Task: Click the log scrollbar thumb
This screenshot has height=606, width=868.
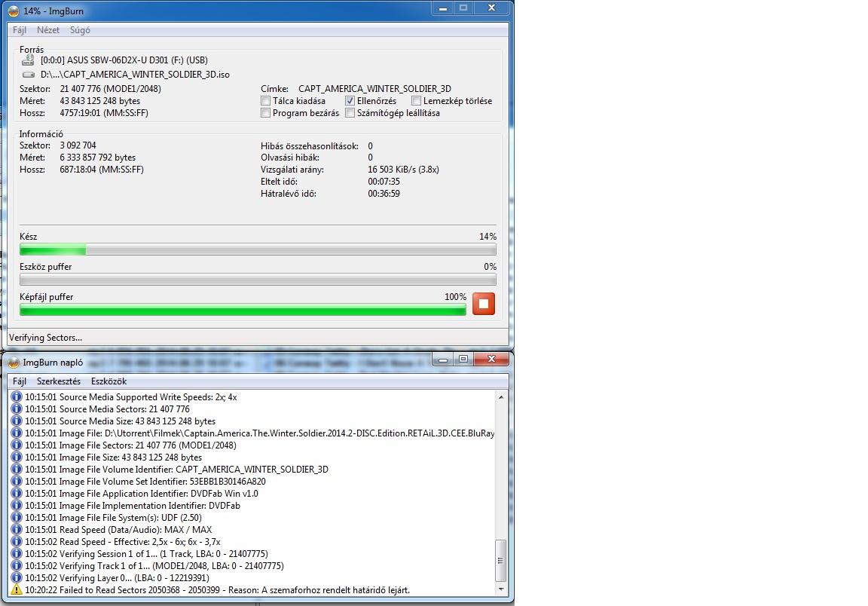Action: pyautogui.click(x=500, y=560)
